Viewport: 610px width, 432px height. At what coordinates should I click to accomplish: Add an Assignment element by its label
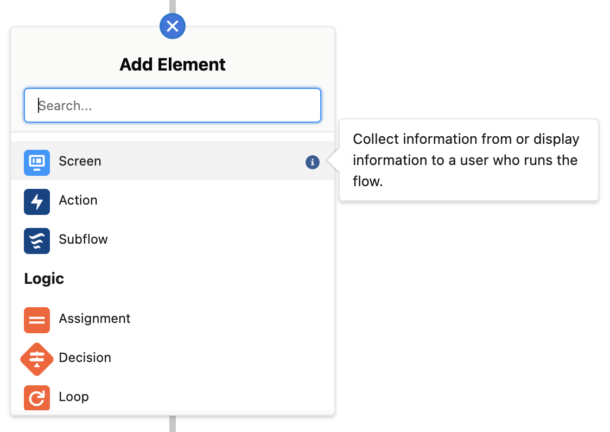click(94, 319)
